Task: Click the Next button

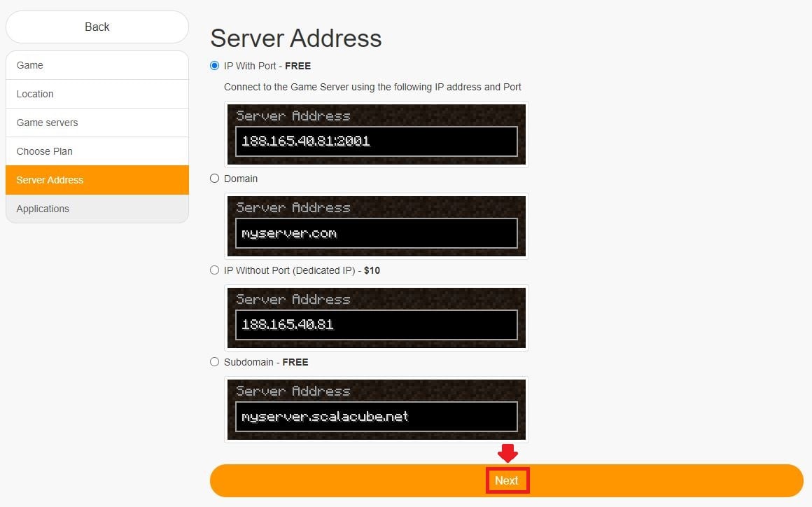Action: pos(507,480)
